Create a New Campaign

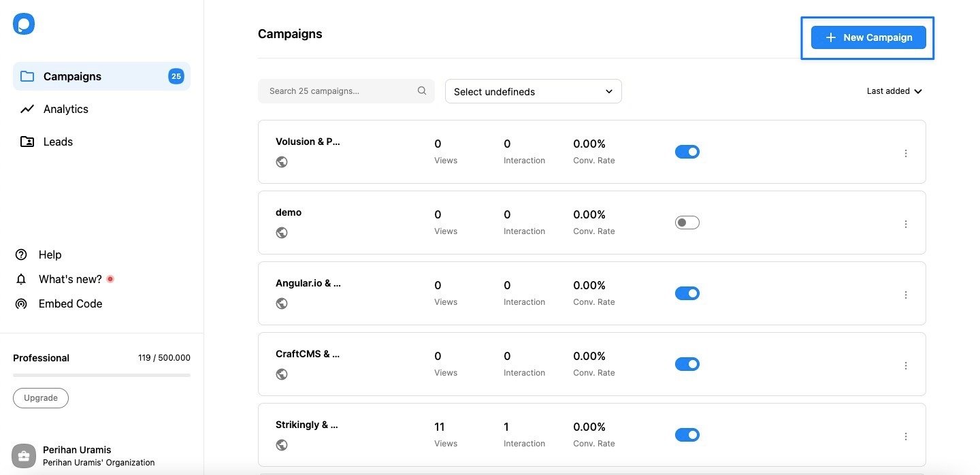tap(868, 37)
